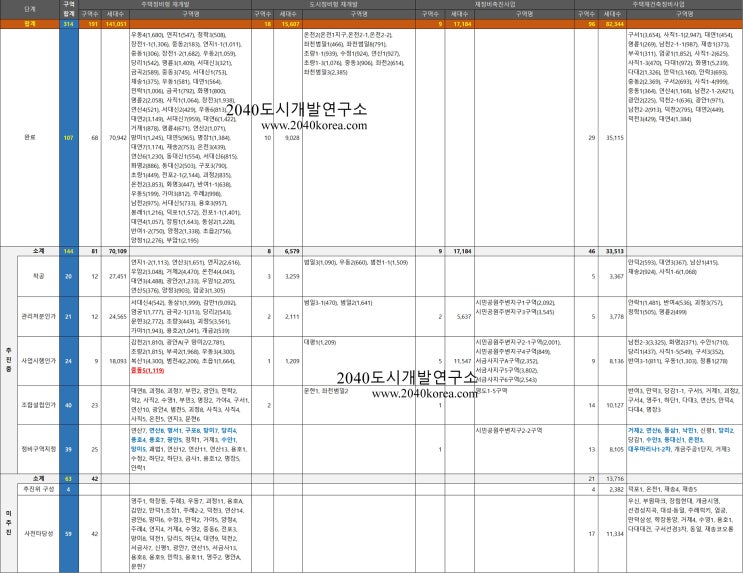The width and height of the screenshot is (743, 573).
Task: Click the subtotal value 13,716
Action: click(615, 478)
